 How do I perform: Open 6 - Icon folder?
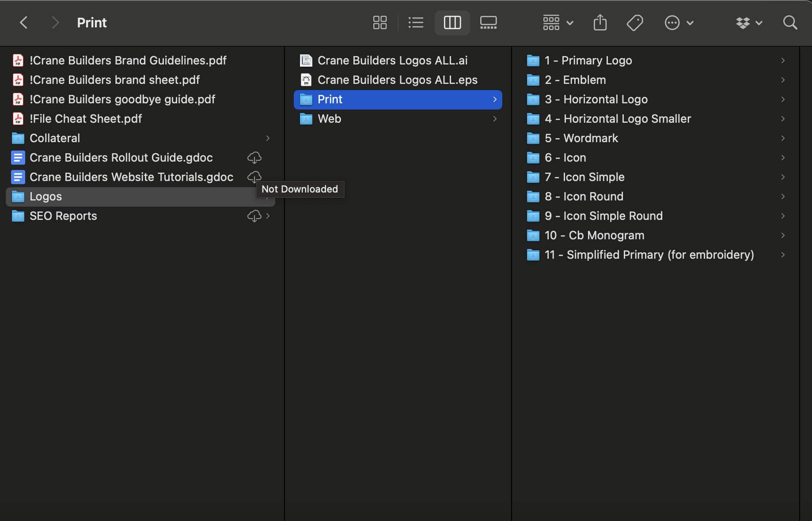(656, 158)
